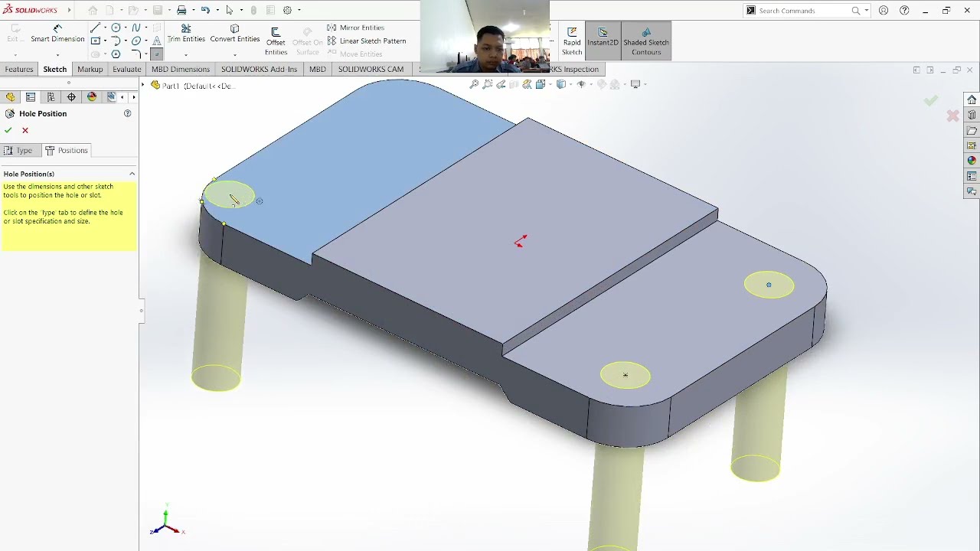Pick the Sketch Fillet tool

point(136,54)
